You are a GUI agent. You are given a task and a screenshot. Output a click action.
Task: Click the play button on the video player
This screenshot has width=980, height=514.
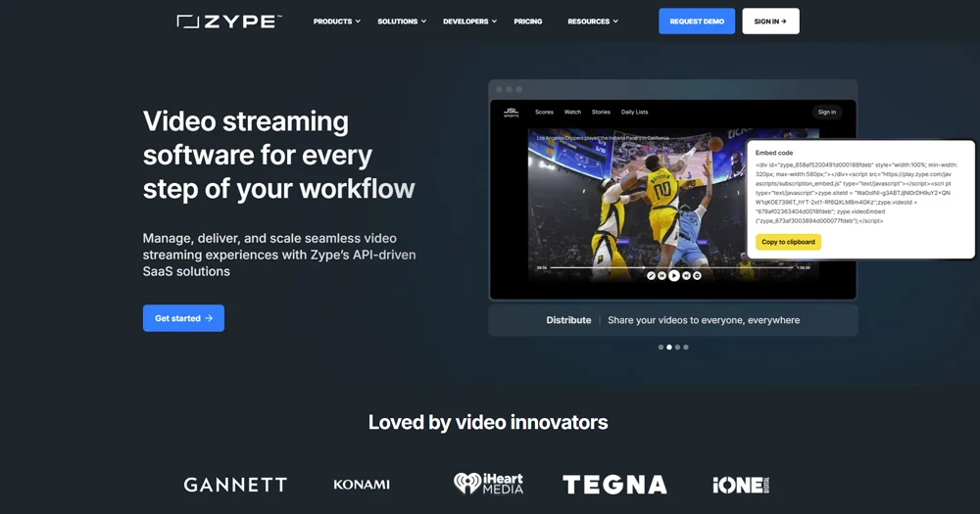674,275
